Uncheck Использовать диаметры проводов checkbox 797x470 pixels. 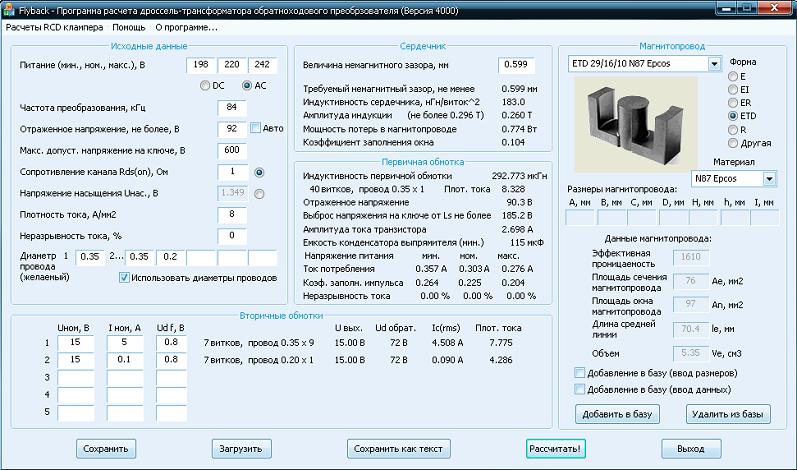125,277
